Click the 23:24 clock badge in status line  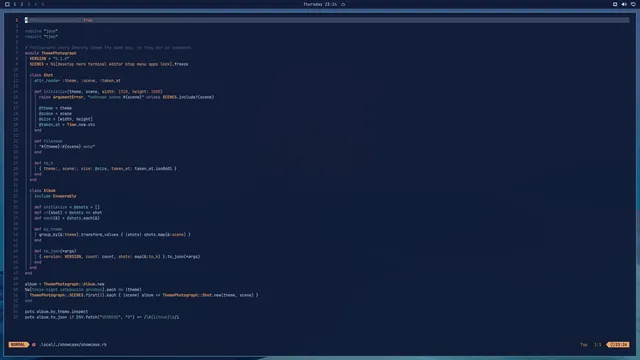coord(618,344)
